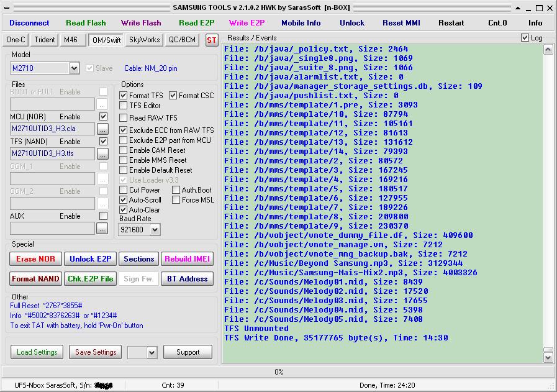
Task: Click the Rebuild IMEI button
Action: pyautogui.click(x=187, y=258)
